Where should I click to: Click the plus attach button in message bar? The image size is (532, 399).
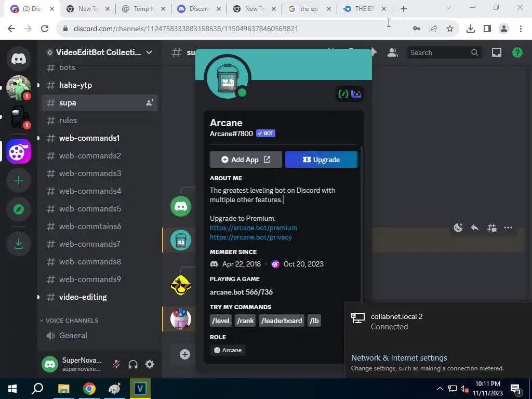[185, 354]
